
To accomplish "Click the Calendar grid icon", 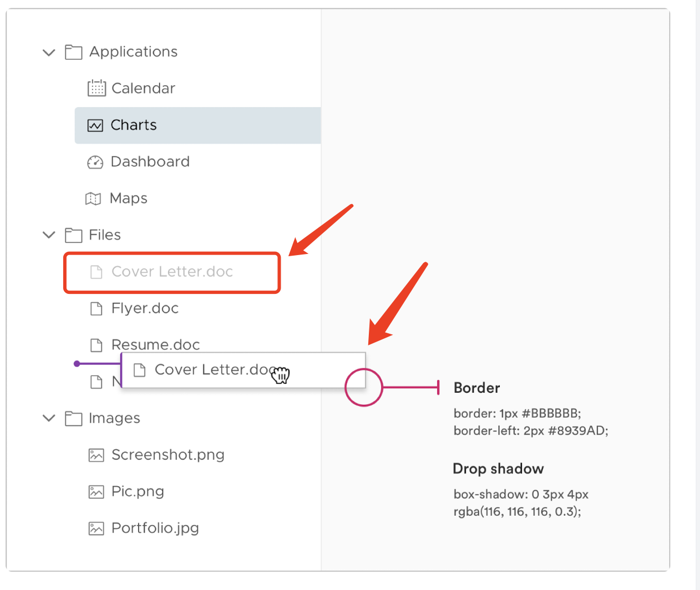I will point(97,88).
